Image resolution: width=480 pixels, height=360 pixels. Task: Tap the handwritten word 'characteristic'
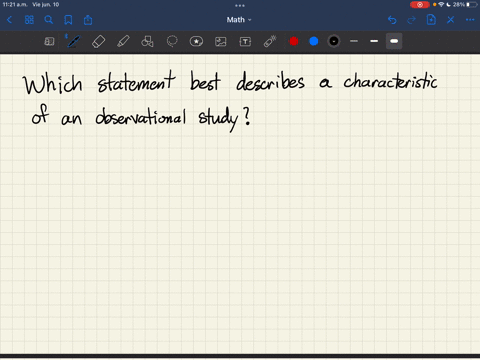tap(390, 82)
